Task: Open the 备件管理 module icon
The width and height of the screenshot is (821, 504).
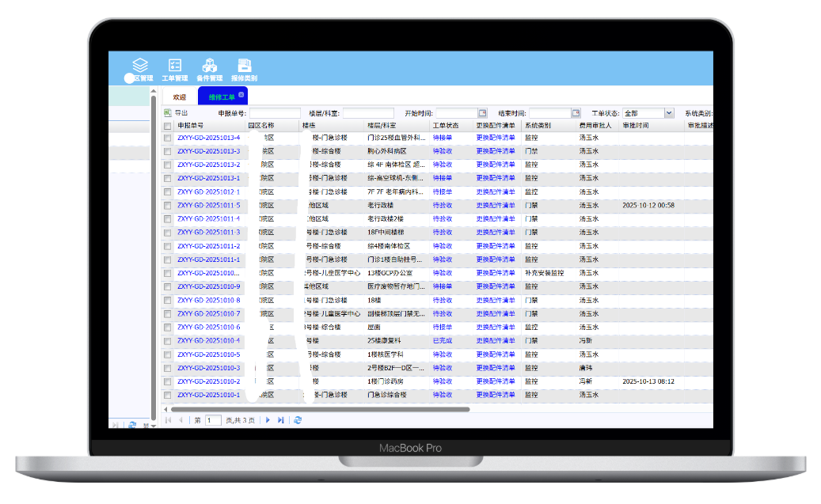Action: 209,66
